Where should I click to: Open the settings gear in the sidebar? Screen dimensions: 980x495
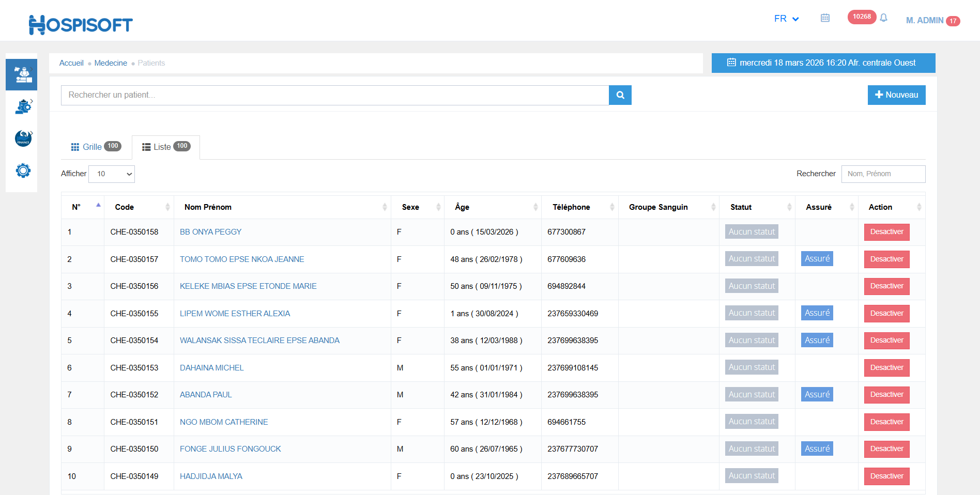click(23, 171)
